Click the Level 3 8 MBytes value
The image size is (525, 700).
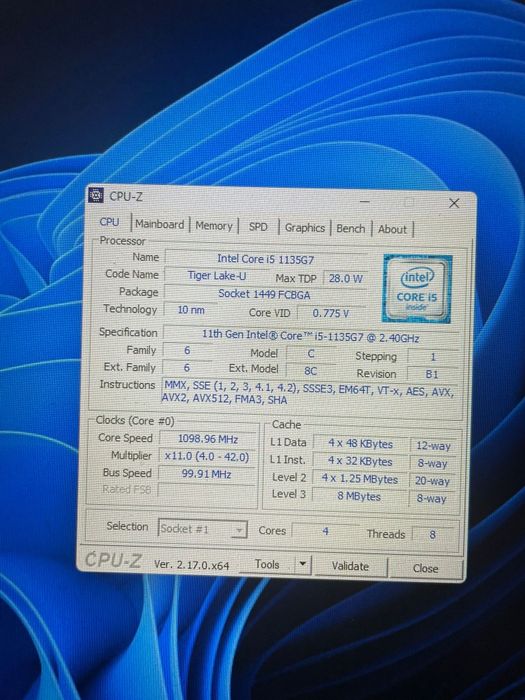pos(359,496)
